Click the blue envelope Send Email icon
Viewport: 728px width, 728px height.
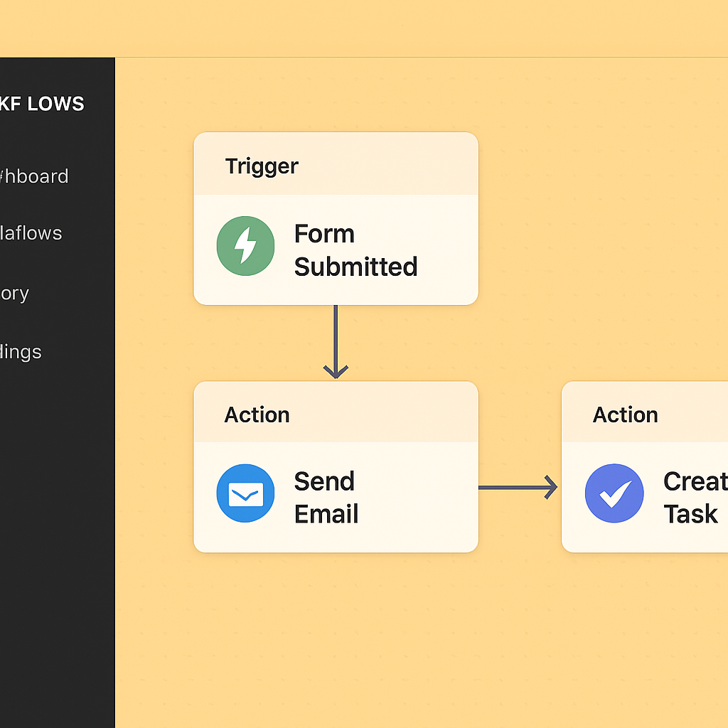(x=245, y=493)
